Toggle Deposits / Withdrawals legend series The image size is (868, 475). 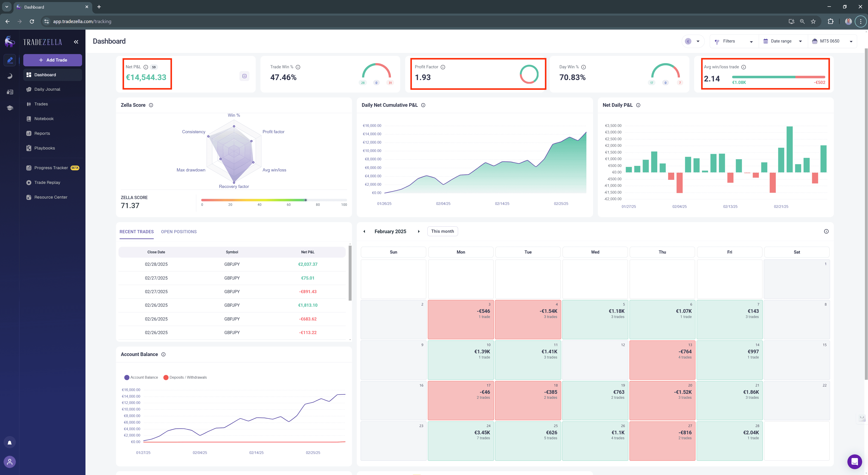pyautogui.click(x=185, y=377)
